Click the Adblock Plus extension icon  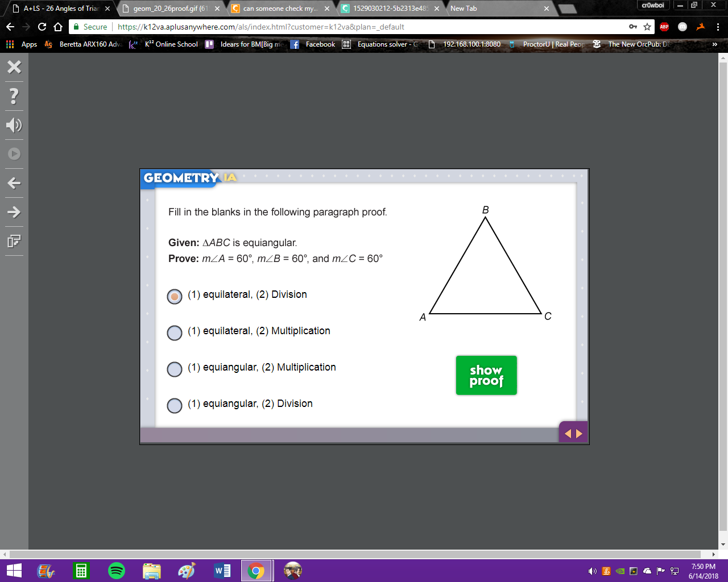pyautogui.click(x=664, y=27)
